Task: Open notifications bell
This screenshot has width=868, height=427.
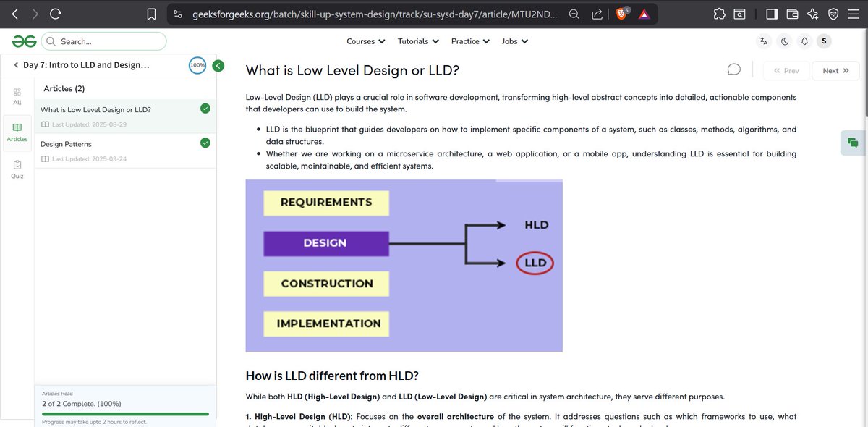Action: (804, 41)
